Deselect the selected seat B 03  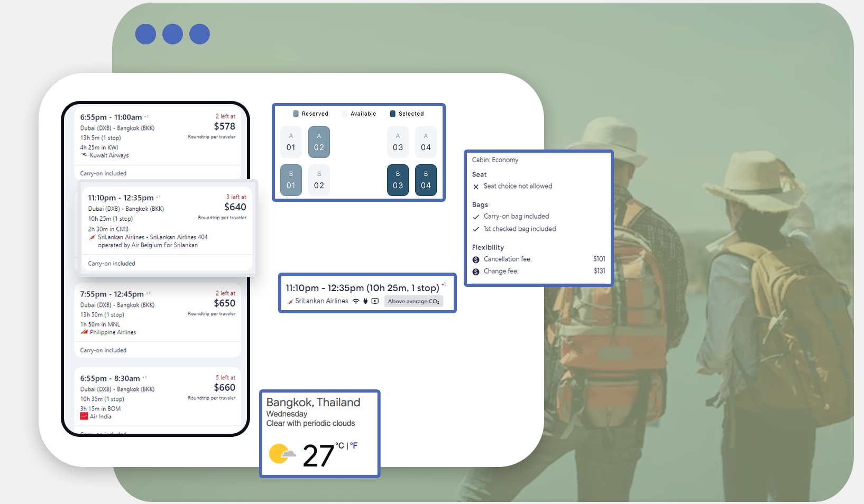398,180
